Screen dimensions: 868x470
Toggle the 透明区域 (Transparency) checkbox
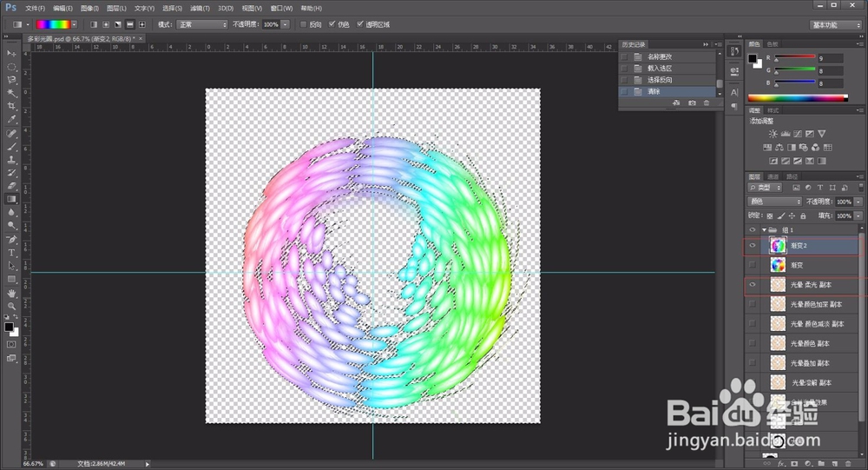click(x=360, y=24)
